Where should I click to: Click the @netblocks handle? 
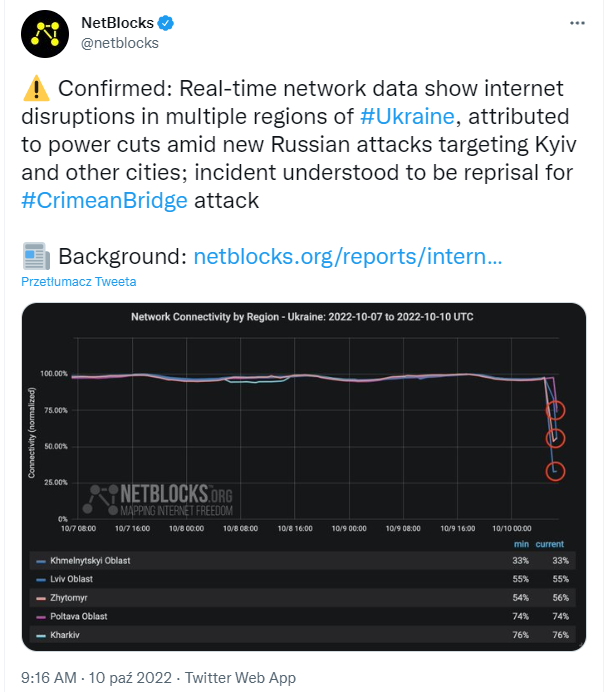pyautogui.click(x=119, y=43)
